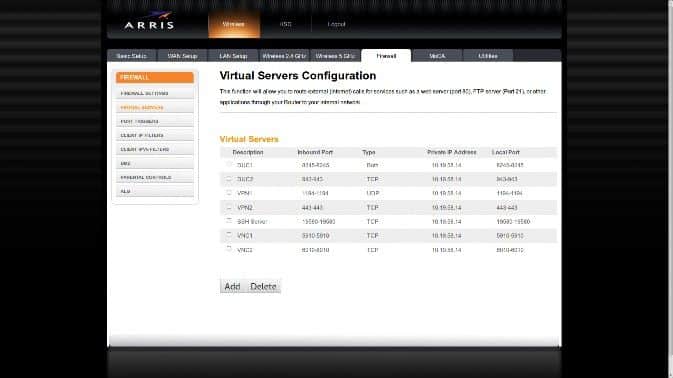
Task: Click the local port in the SSH Server row
Action: tap(513, 222)
